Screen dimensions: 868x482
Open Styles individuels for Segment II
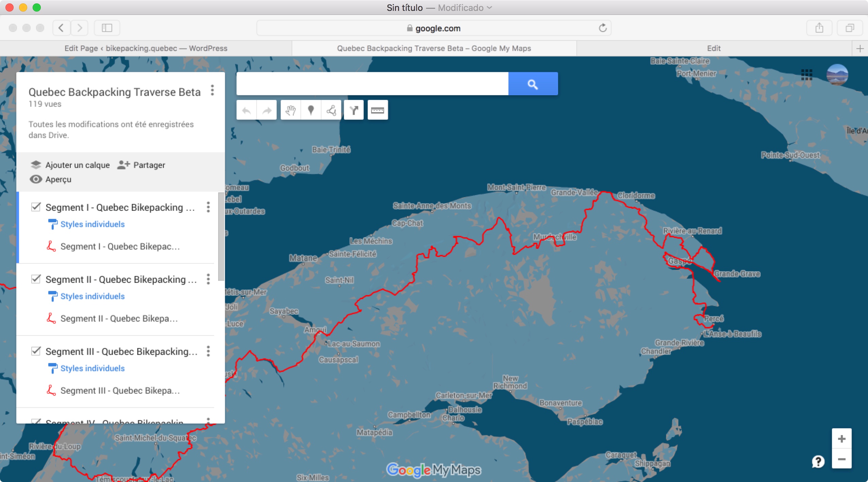tap(92, 296)
